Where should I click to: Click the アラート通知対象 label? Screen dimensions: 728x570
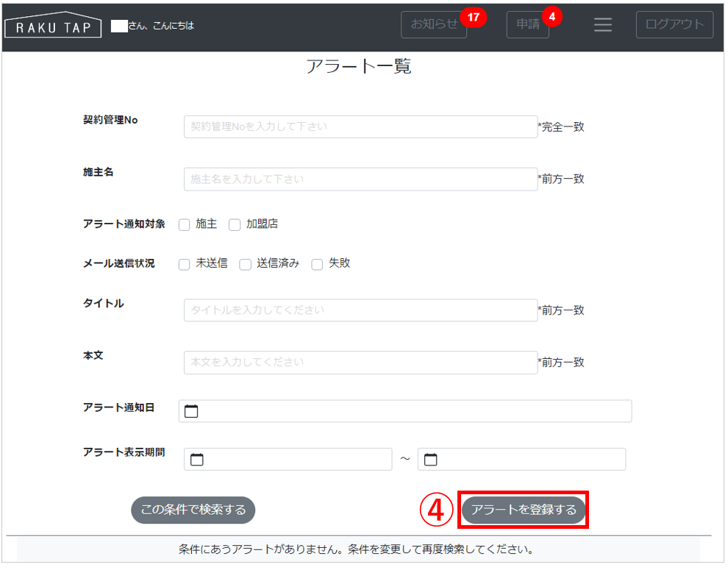click(124, 224)
